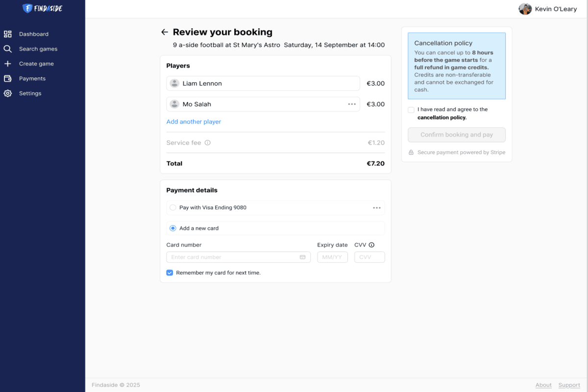Open Kevin O'Leary profile menu
Viewport: 588px width, 392px height.
pyautogui.click(x=548, y=9)
